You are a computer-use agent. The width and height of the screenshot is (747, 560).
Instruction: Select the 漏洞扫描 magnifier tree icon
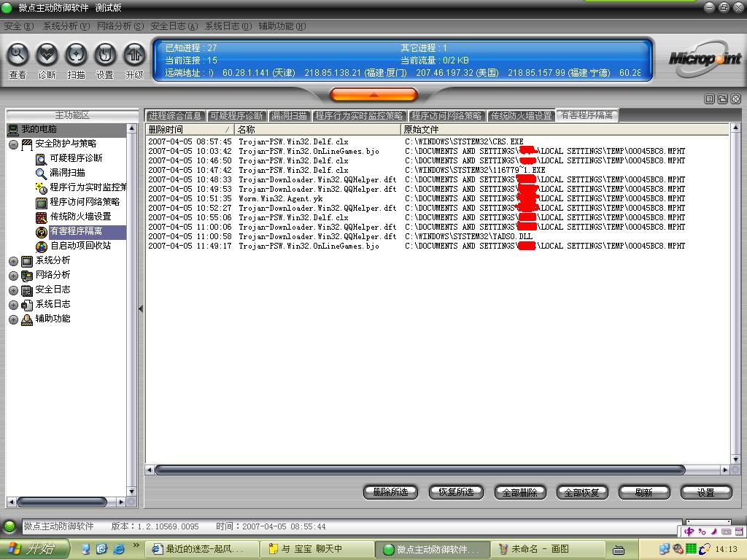coord(42,174)
